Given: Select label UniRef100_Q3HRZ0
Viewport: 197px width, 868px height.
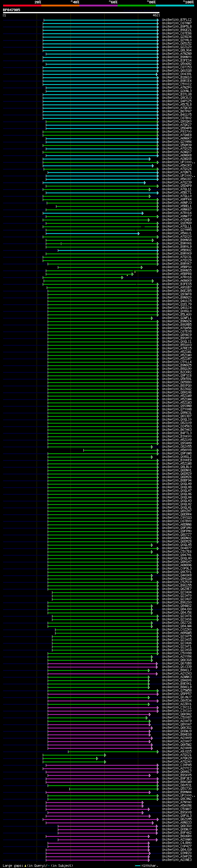Looking at the screenshot, I should (x=176, y=853).
